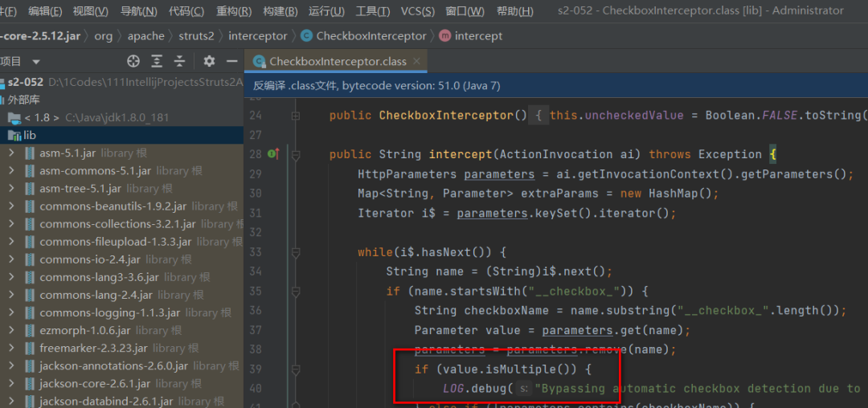
Task: Toggle if block fold at line 35
Action: click(x=295, y=292)
